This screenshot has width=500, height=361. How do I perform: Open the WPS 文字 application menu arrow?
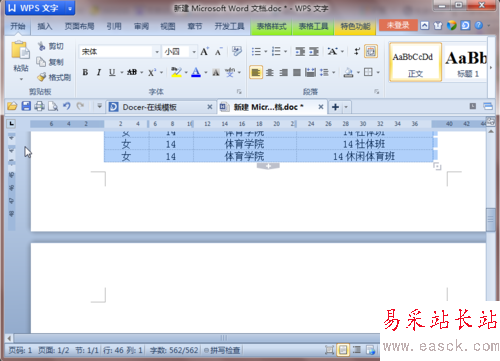pyautogui.click(x=70, y=8)
